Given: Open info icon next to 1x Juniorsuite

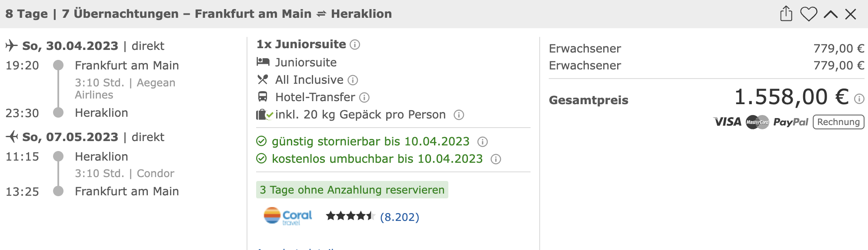Looking at the screenshot, I should [355, 45].
